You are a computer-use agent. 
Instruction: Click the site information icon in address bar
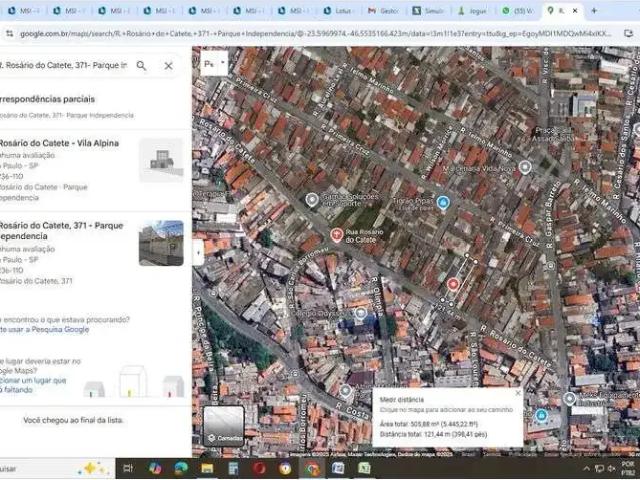(10, 34)
